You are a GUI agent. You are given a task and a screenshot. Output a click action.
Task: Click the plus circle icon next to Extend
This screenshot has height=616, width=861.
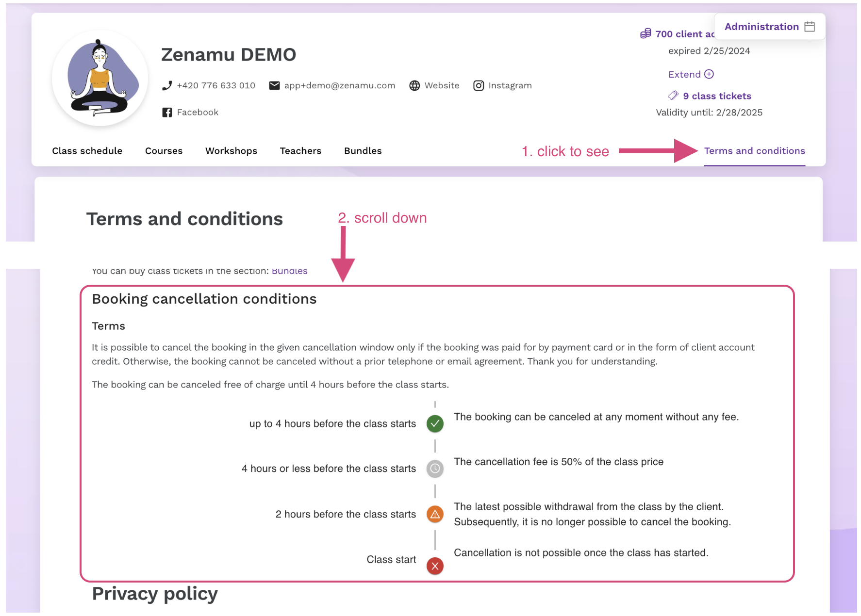(709, 74)
